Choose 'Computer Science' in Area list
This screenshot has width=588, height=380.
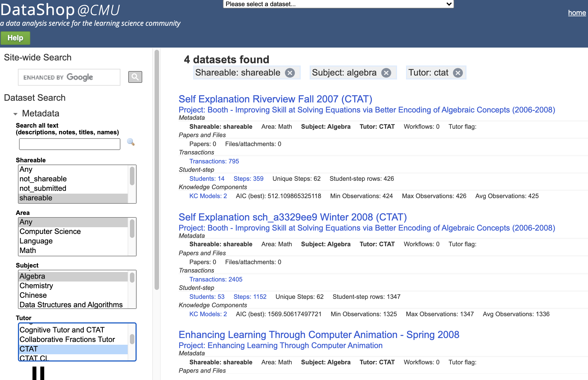73,232
